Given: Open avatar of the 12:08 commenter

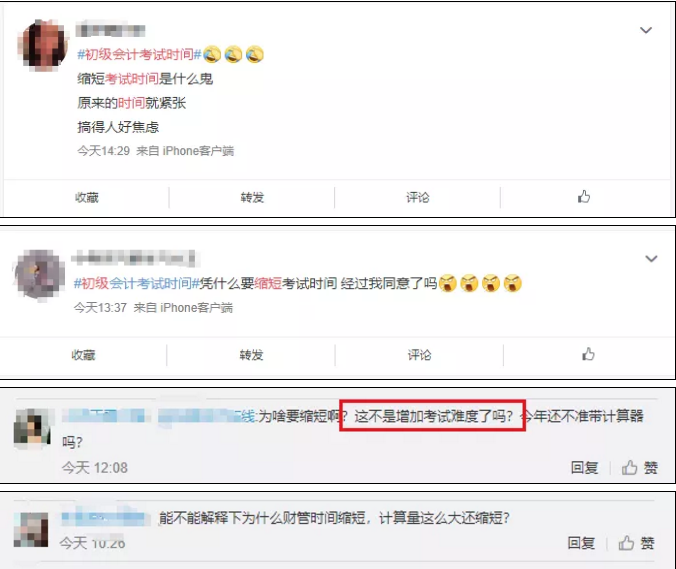Looking at the screenshot, I should 32,428.
